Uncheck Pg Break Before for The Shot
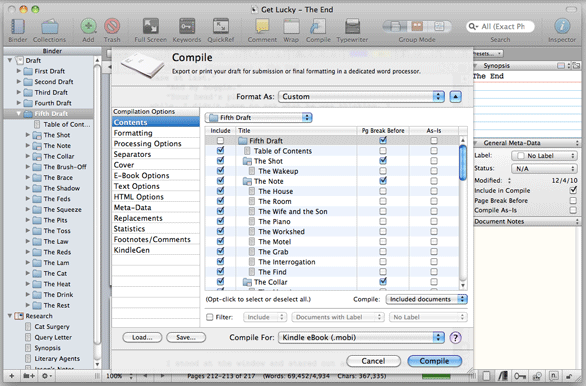The height and width of the screenshot is (386, 586). pos(383,161)
